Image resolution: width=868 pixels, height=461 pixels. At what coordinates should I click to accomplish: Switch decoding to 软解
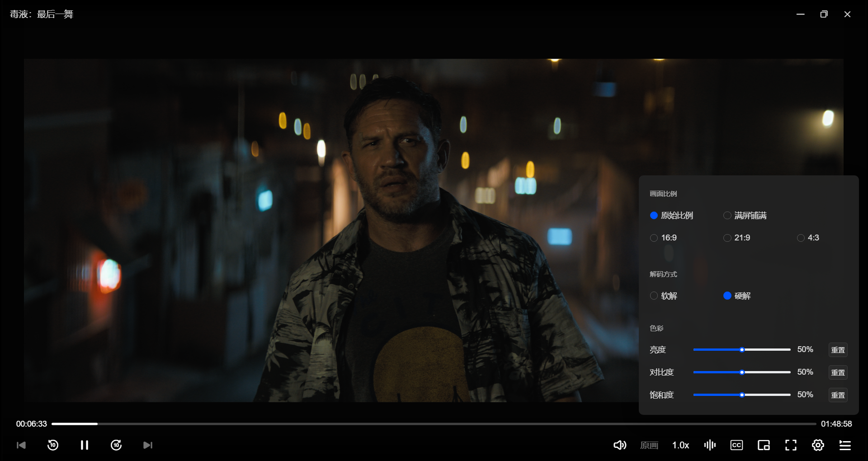654,296
